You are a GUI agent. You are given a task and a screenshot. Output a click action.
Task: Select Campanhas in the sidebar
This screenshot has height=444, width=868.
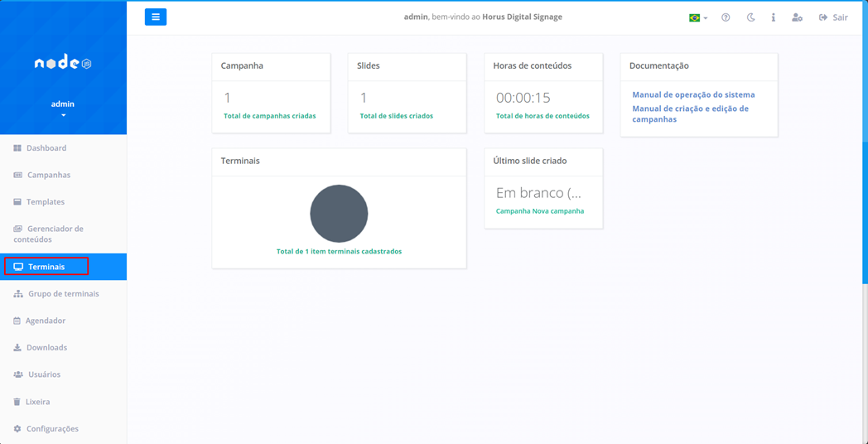coord(49,175)
